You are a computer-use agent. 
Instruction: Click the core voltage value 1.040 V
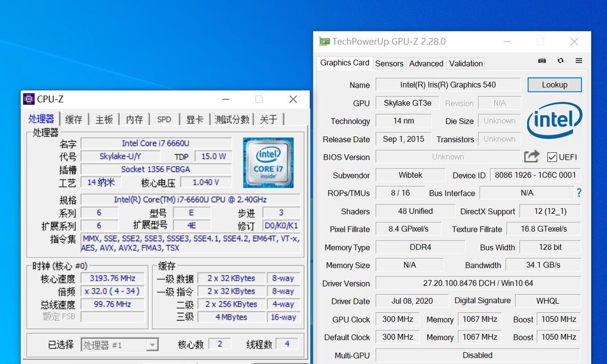(206, 182)
